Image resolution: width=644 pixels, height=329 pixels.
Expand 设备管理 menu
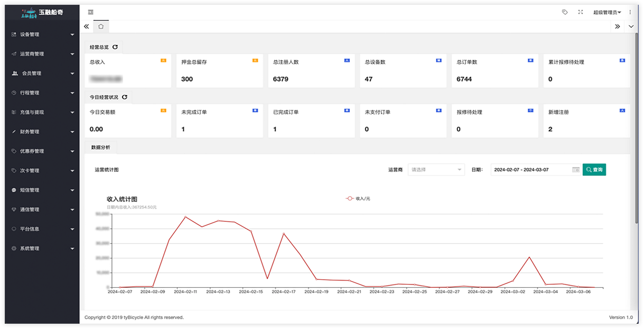point(42,35)
